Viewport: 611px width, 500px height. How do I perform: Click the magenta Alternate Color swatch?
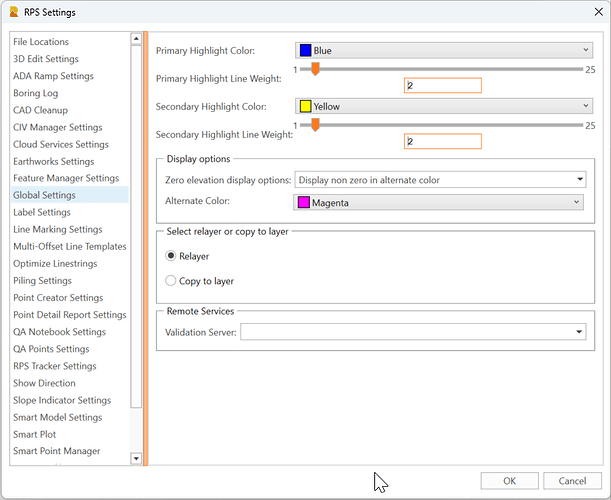click(304, 202)
